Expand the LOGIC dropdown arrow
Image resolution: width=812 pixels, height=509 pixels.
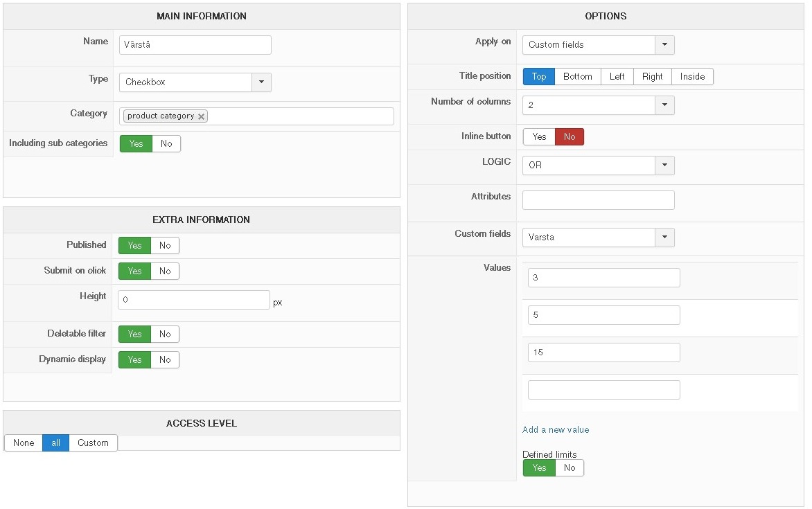pyautogui.click(x=664, y=166)
